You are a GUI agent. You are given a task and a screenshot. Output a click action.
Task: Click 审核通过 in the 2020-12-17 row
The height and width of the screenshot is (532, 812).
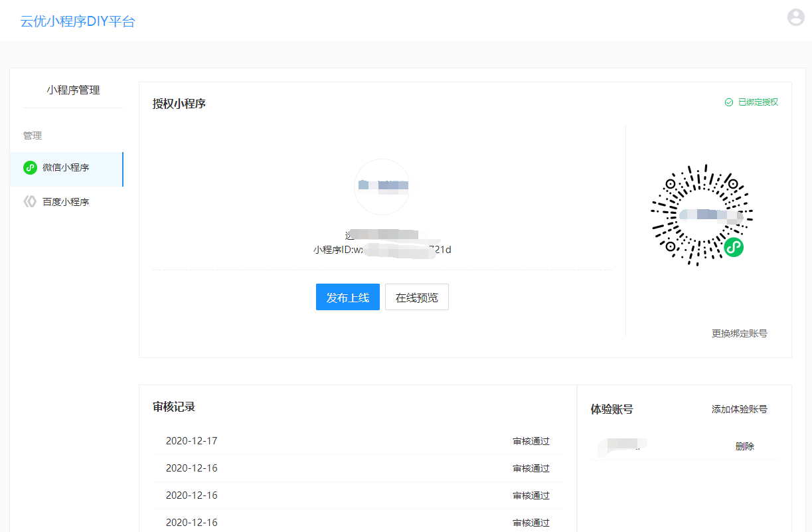[531, 441]
